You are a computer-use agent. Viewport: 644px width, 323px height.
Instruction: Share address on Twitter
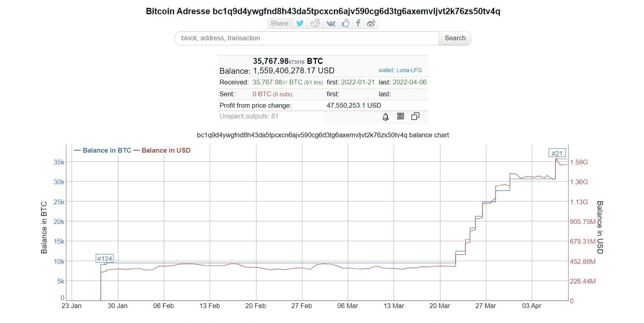(x=300, y=23)
